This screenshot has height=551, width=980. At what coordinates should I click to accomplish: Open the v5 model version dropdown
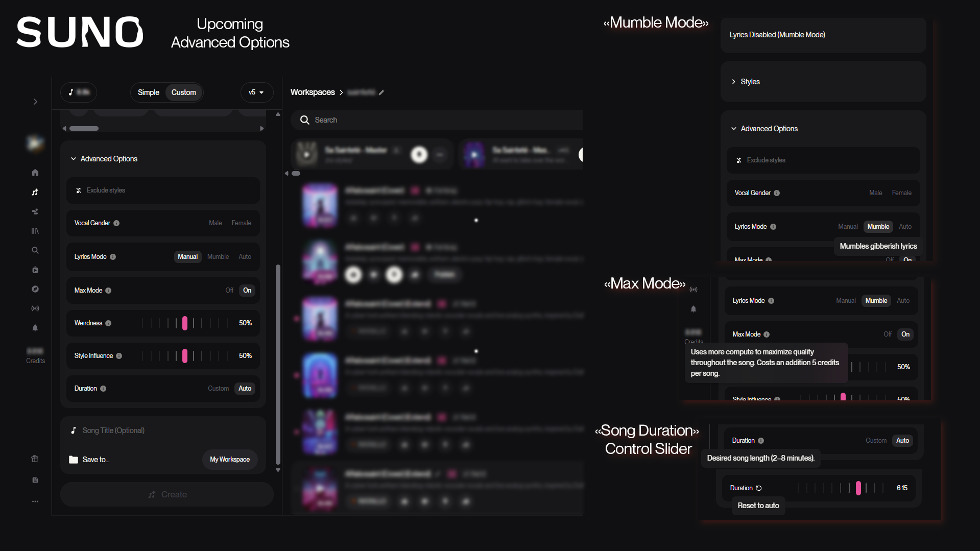pos(256,92)
